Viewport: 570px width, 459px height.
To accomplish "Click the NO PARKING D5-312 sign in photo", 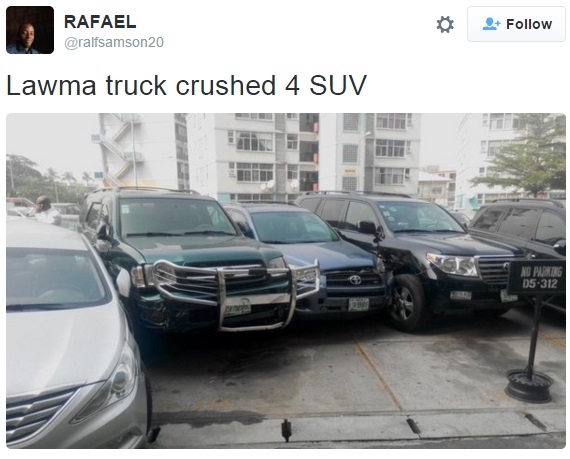I will (536, 277).
